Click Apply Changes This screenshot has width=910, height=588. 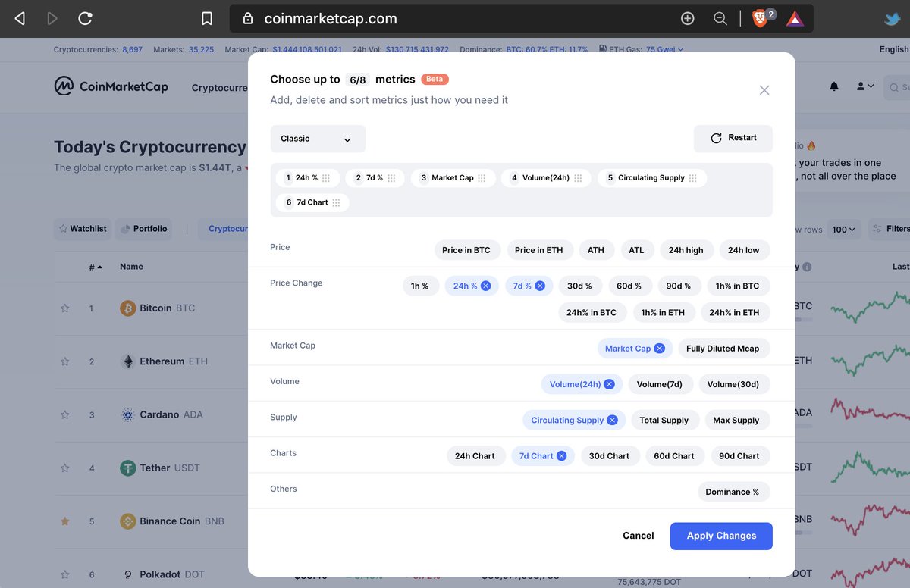721,536
